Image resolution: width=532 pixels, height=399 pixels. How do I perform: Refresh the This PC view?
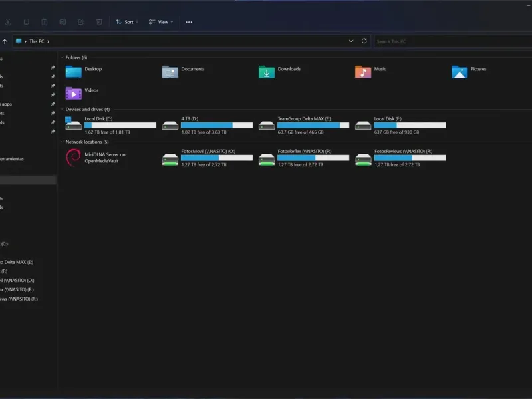364,41
